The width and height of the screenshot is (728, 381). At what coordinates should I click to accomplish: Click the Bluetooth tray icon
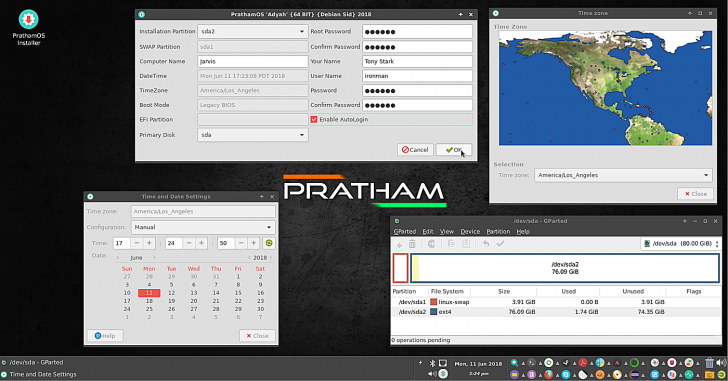point(432,363)
